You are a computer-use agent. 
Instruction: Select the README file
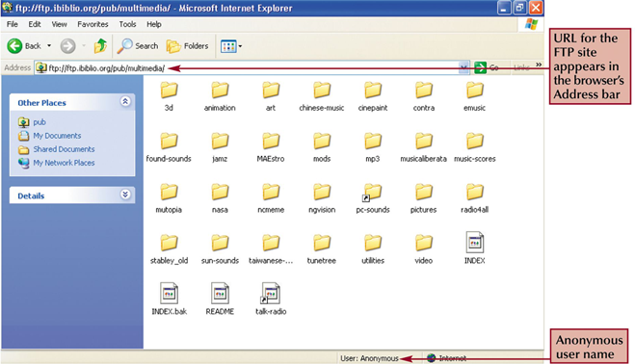click(x=220, y=299)
